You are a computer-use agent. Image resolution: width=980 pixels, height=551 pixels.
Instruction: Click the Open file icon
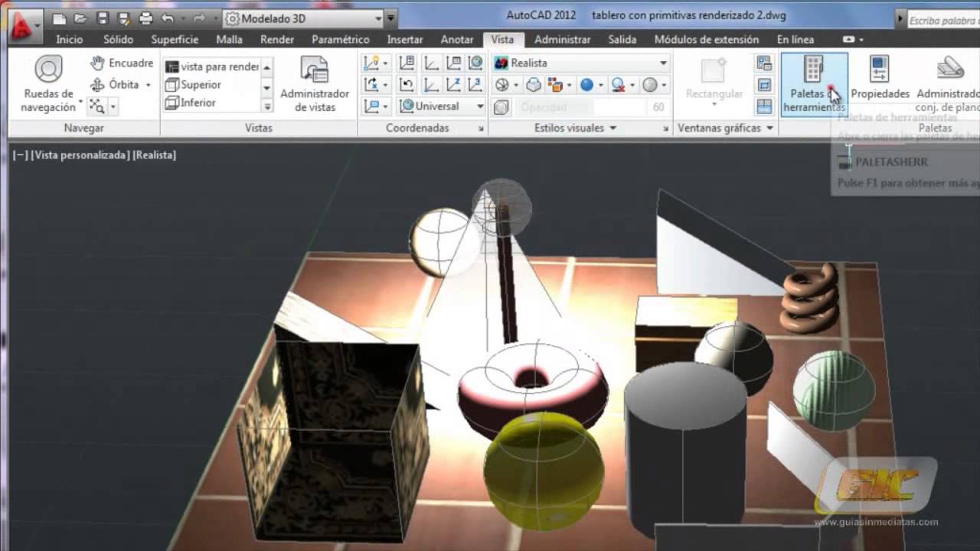(x=81, y=18)
